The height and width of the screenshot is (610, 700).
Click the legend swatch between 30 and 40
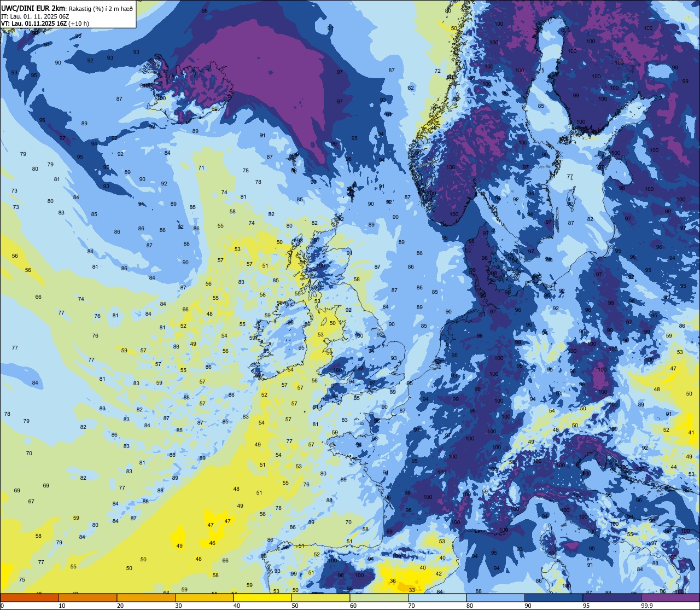[x=204, y=598]
